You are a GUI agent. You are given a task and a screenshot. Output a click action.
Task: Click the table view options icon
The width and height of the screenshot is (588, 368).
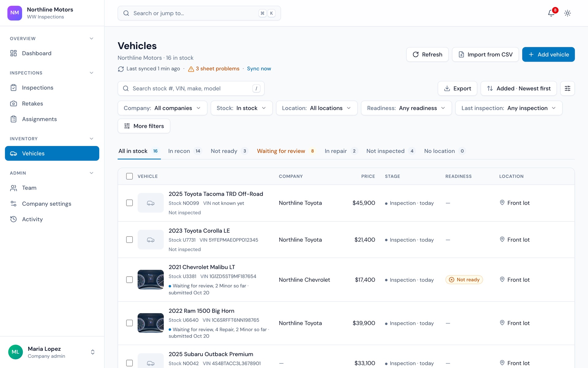coord(567,88)
